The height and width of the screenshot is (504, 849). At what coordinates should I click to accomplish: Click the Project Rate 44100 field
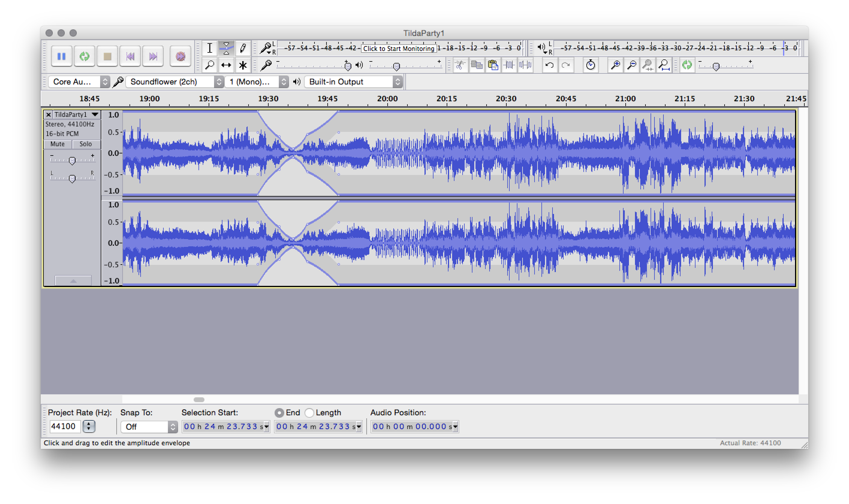click(x=65, y=426)
